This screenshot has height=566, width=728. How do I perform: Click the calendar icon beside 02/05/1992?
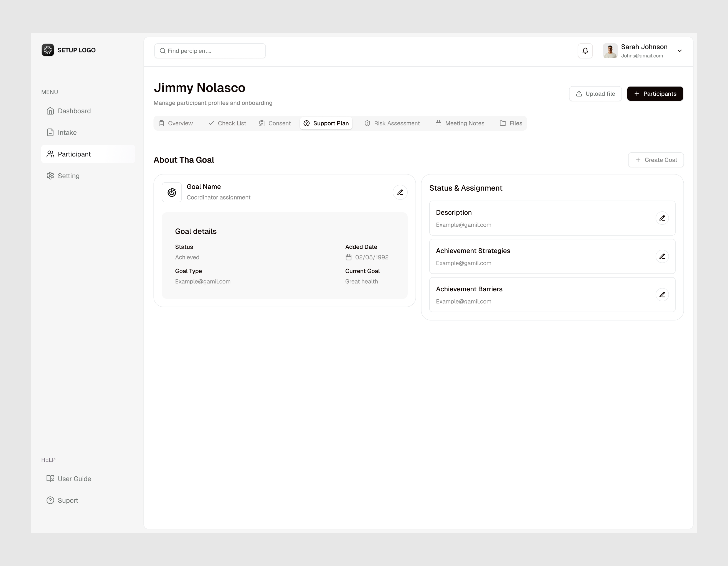pos(348,257)
